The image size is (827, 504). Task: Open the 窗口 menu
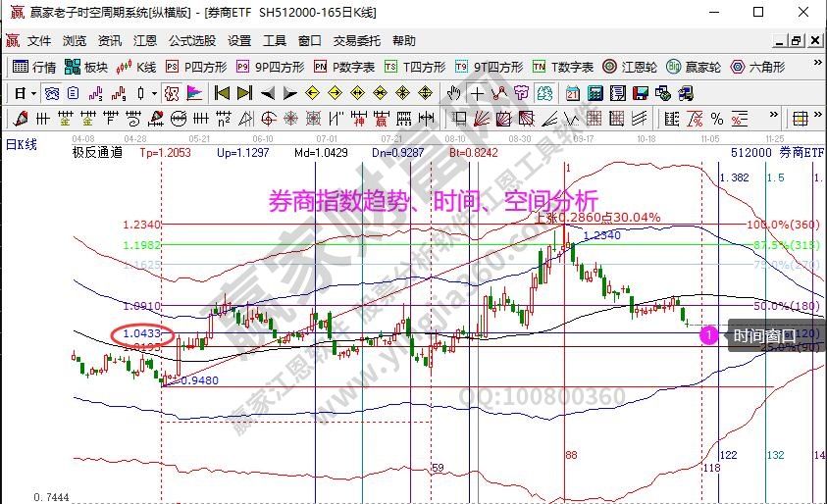click(x=310, y=40)
